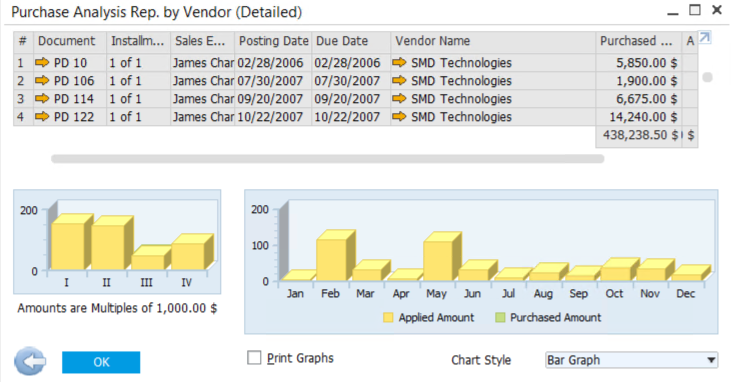Click the horizontal scrollbar under the table
731x382 pixels.
[328, 159]
